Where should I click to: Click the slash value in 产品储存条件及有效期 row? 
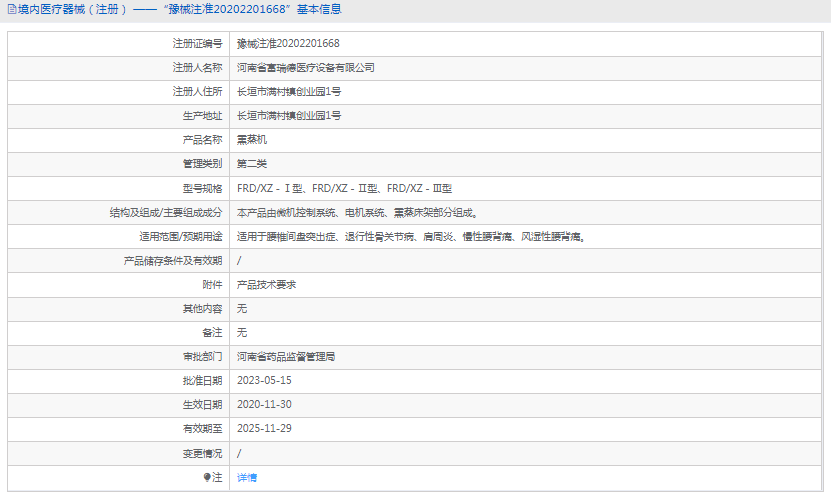tap(239, 261)
